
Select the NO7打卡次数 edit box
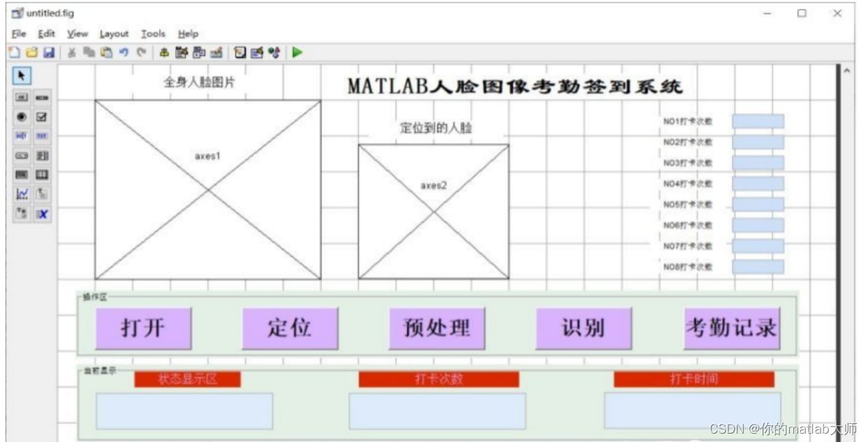[x=758, y=246]
